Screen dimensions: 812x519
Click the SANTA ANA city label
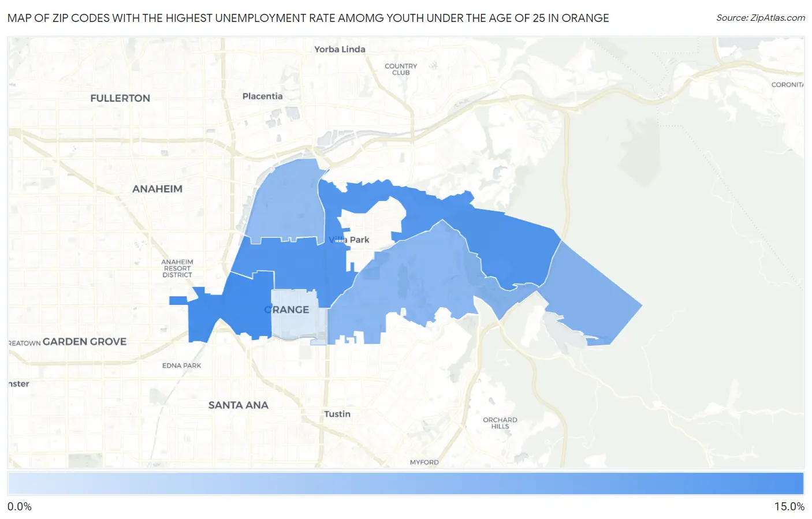pyautogui.click(x=239, y=405)
